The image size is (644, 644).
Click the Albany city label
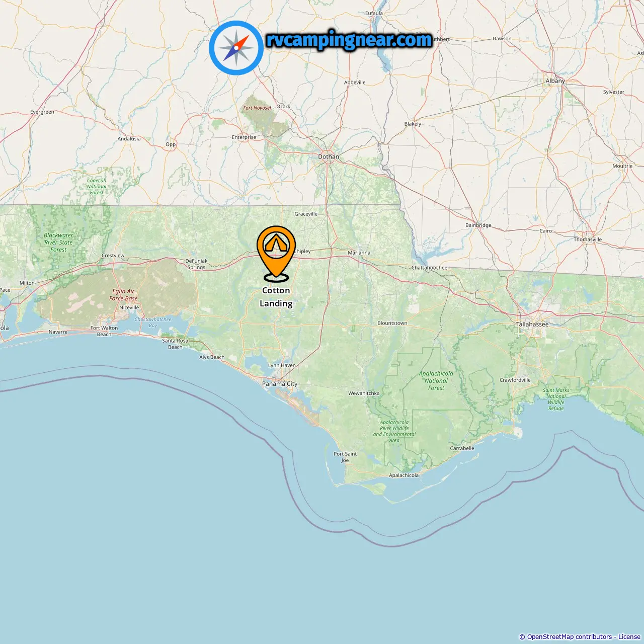[555, 80]
